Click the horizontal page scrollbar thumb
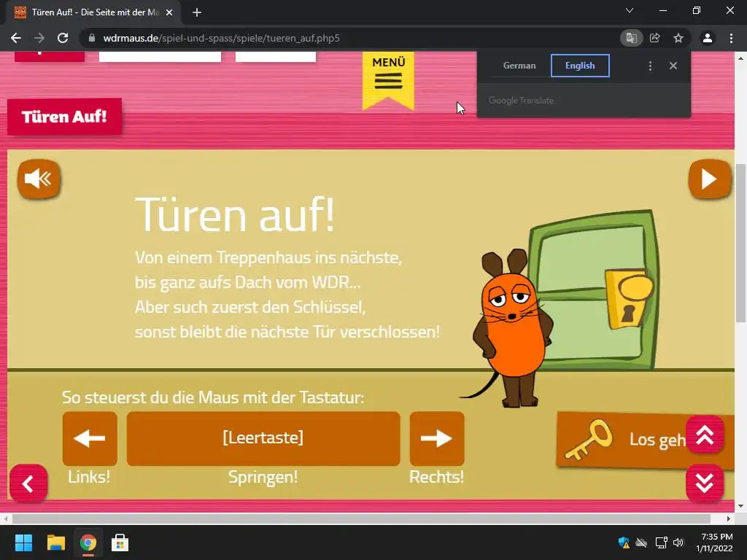Viewport: 747px width, 560px height. point(361,518)
